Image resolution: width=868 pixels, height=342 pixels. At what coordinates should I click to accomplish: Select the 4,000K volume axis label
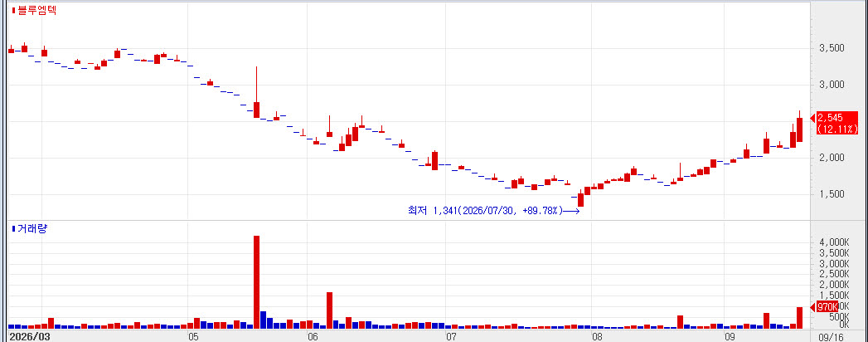(x=834, y=242)
